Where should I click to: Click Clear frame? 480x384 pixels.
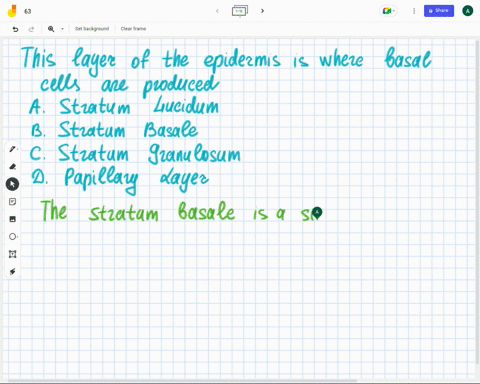tap(133, 29)
